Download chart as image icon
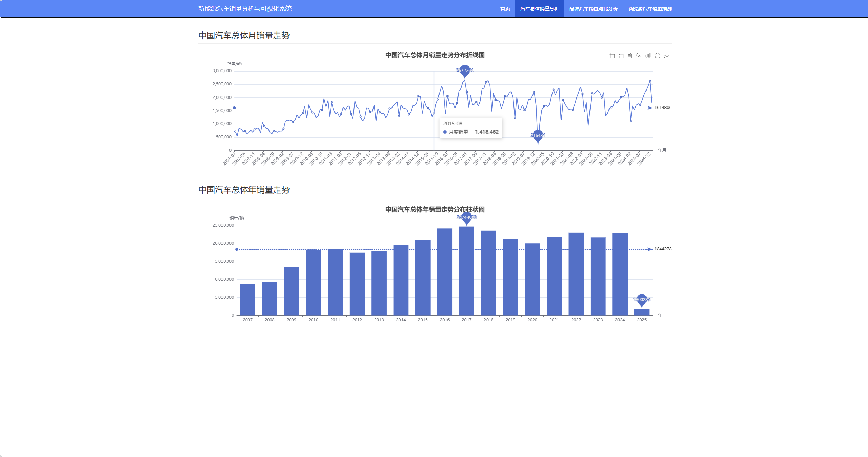The height and width of the screenshot is (457, 868). tap(667, 56)
